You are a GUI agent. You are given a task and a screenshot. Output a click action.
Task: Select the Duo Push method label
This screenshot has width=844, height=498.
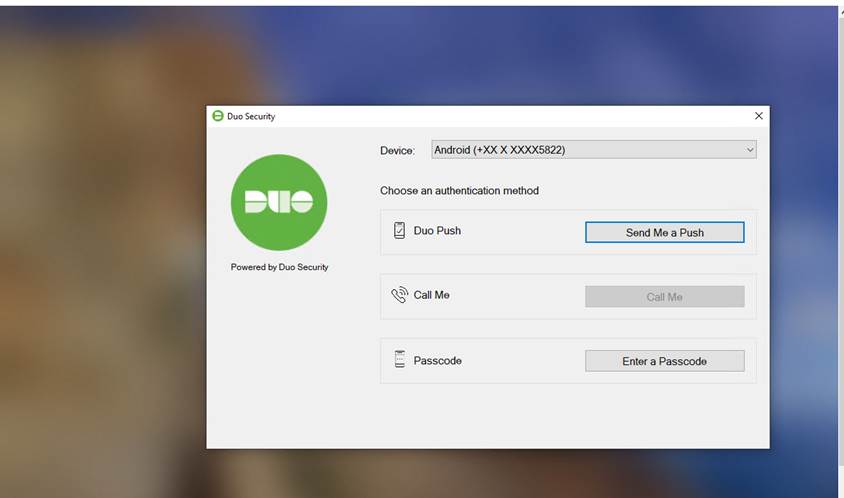click(x=437, y=231)
